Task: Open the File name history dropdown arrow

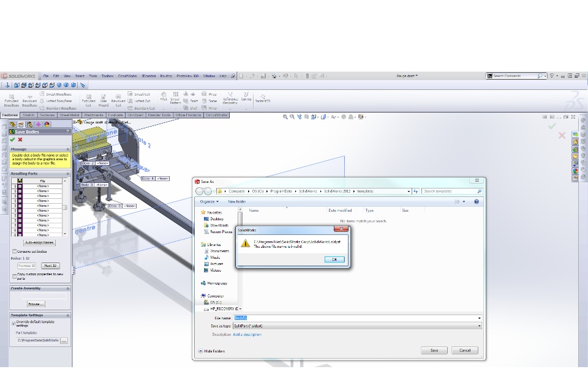Action: (x=479, y=318)
